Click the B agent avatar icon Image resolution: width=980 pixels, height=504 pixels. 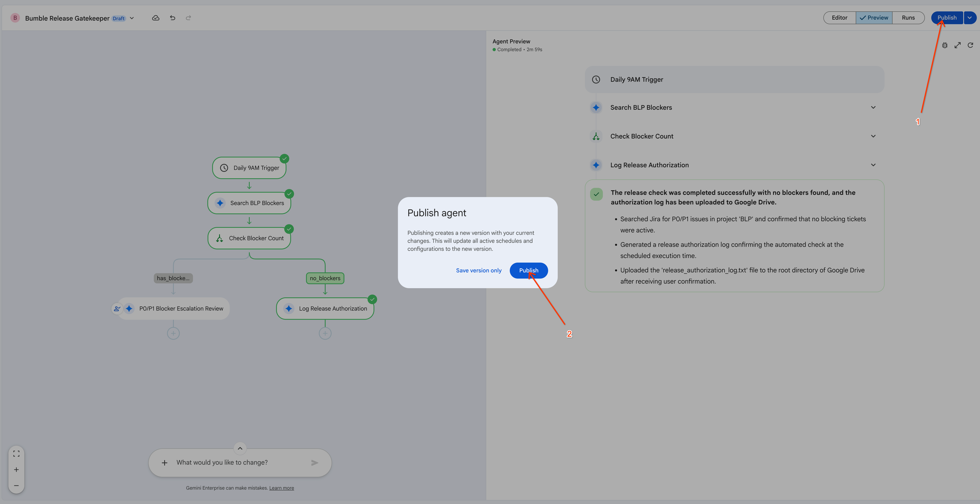[x=15, y=18]
